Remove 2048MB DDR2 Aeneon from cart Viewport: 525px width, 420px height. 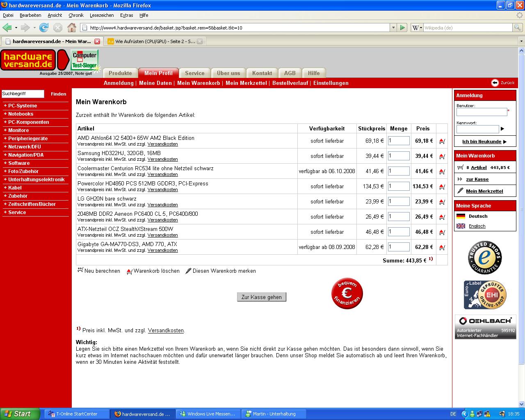click(x=442, y=217)
